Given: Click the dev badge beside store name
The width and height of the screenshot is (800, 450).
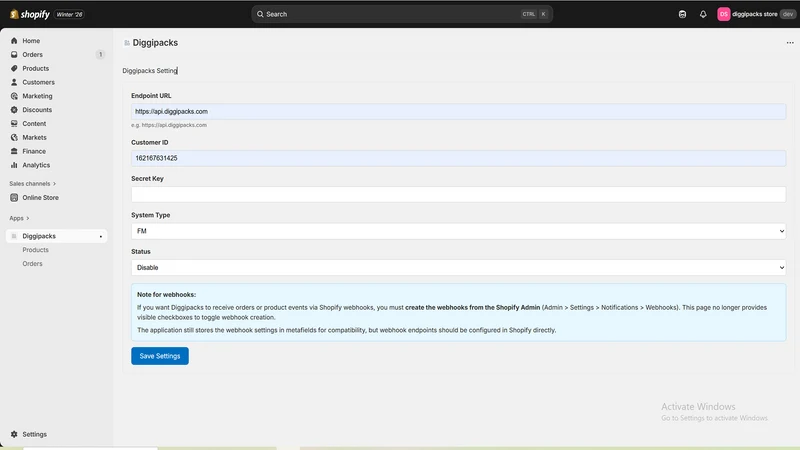Looking at the screenshot, I should pos(788,14).
